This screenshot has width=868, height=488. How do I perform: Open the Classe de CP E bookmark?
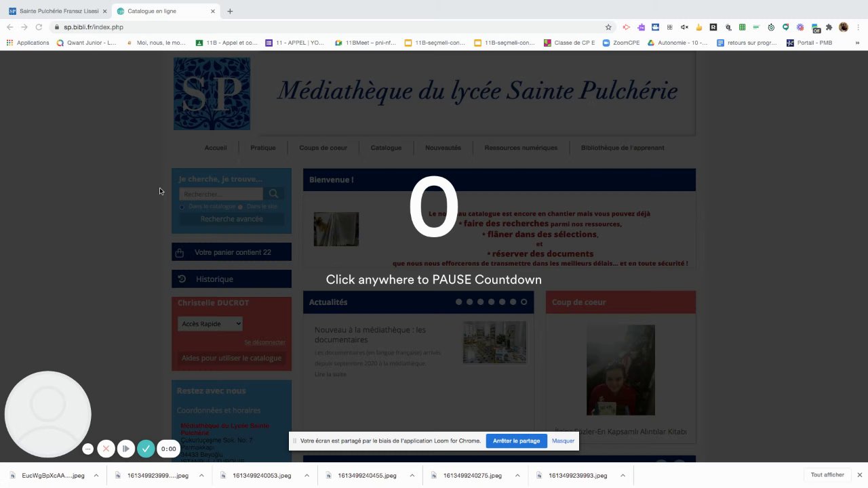pos(570,43)
